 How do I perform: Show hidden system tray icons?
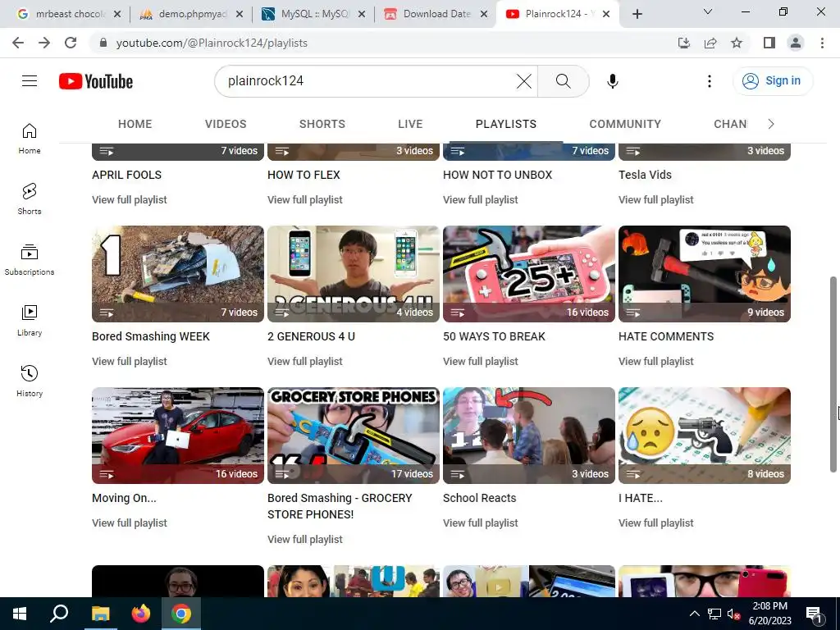click(694, 614)
